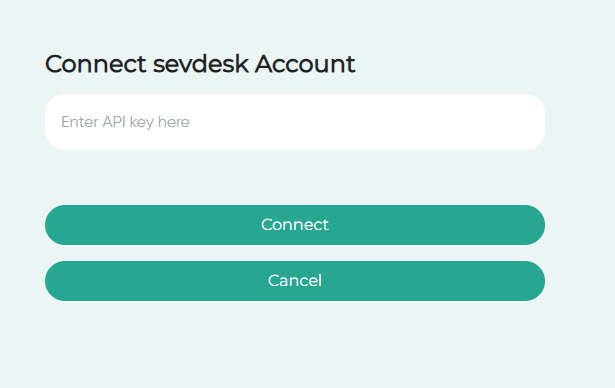Abort the sevdesk account connection with Cancel
Viewport: 615px width, 388px height.
295,281
